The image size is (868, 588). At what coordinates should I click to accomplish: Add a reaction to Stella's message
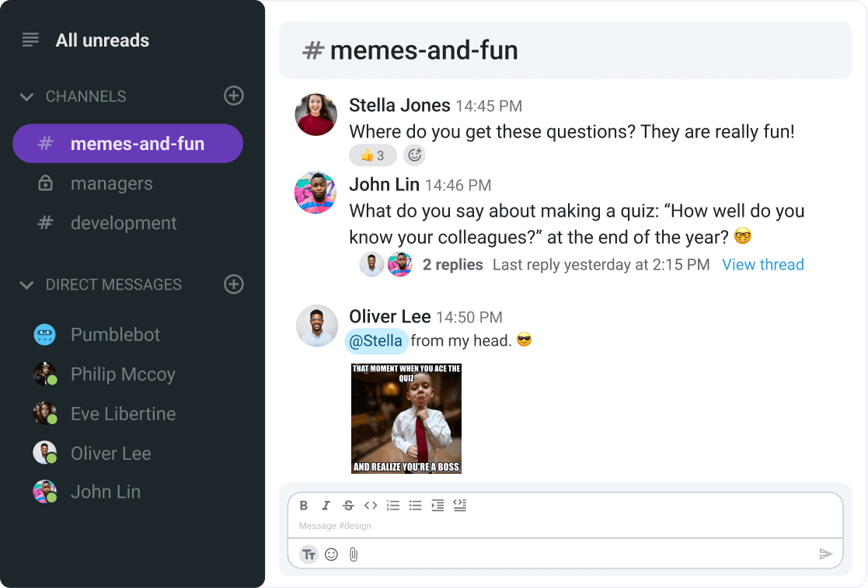pos(414,155)
